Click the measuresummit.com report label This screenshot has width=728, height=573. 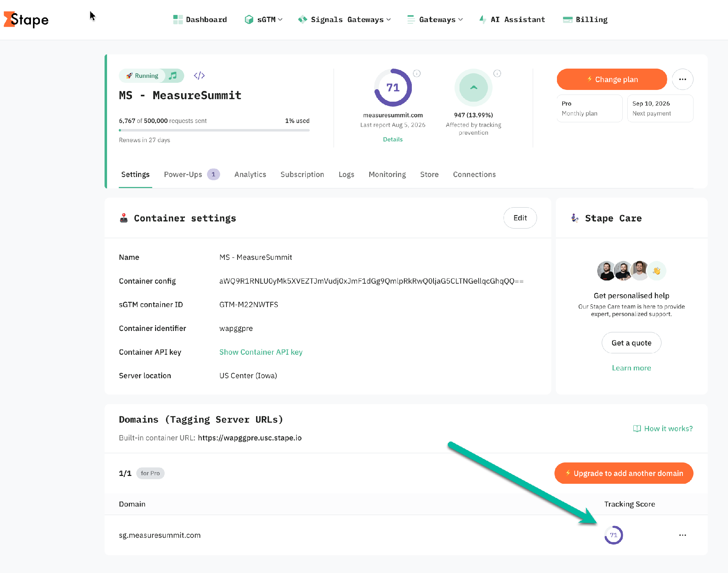[393, 115]
